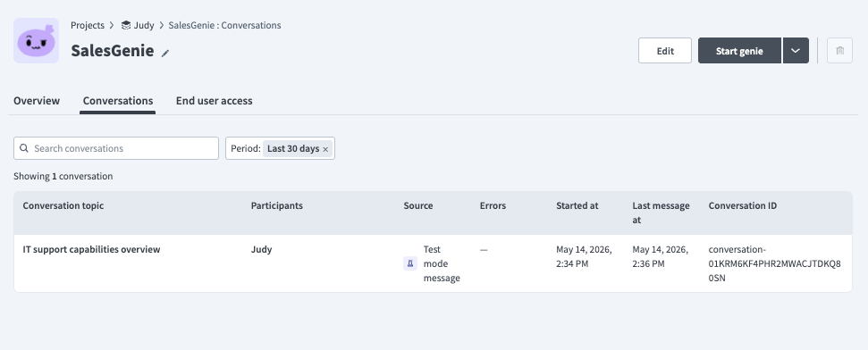Click the test mode flask icon
This screenshot has height=350, width=868.
[x=410, y=263]
